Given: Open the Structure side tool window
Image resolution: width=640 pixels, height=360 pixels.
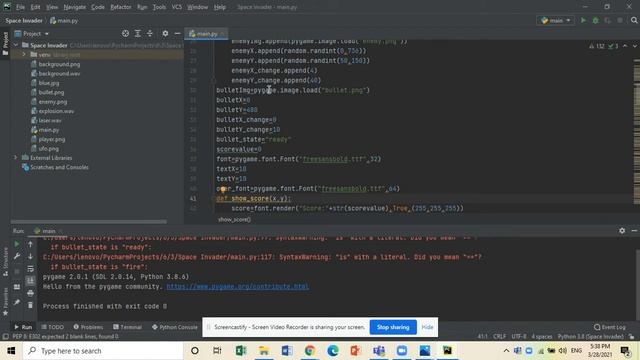Looking at the screenshot, I should pos(5,261).
